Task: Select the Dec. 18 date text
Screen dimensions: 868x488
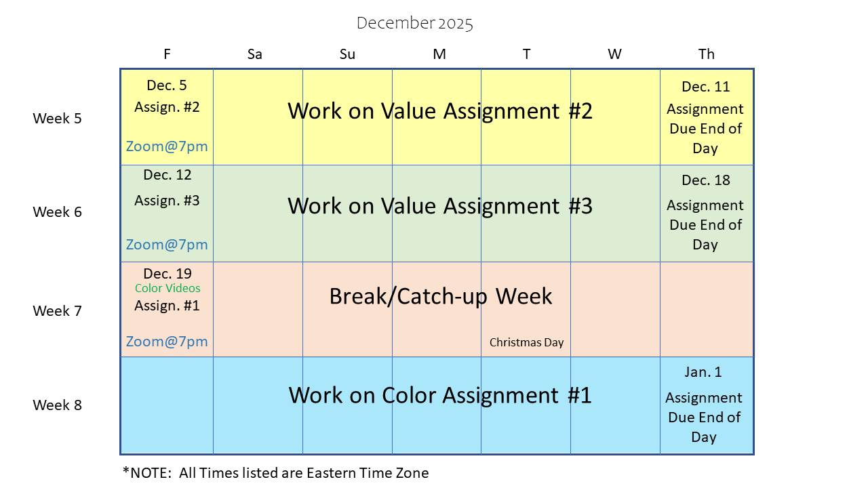Action: [705, 180]
